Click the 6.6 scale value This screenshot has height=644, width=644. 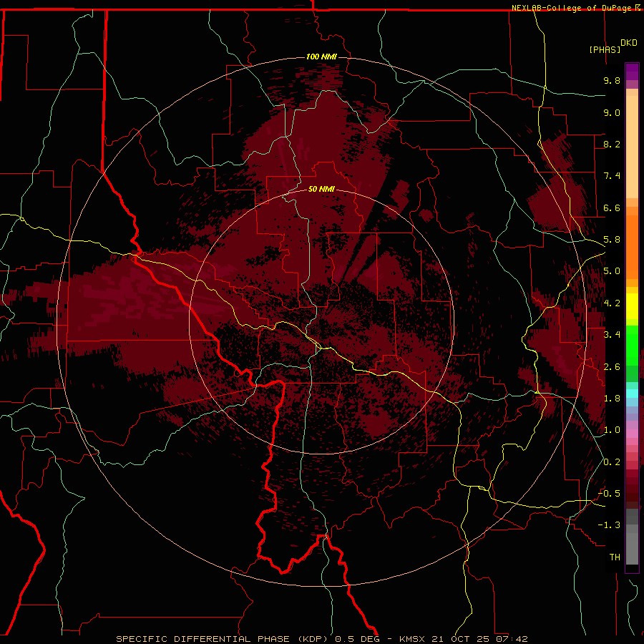click(x=612, y=208)
